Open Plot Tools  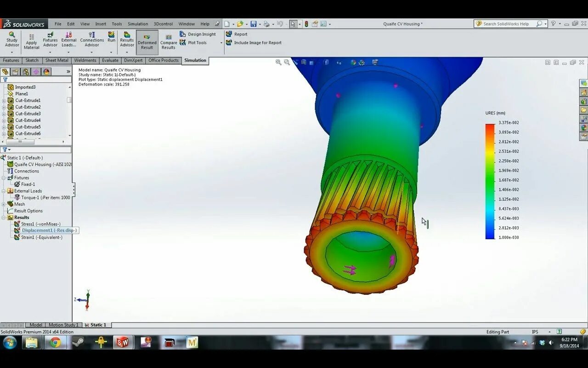pos(193,43)
